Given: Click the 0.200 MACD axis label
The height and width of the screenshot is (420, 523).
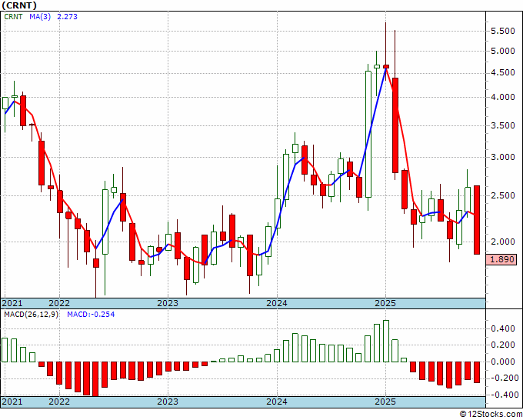Looking at the screenshot, I should click(503, 345).
